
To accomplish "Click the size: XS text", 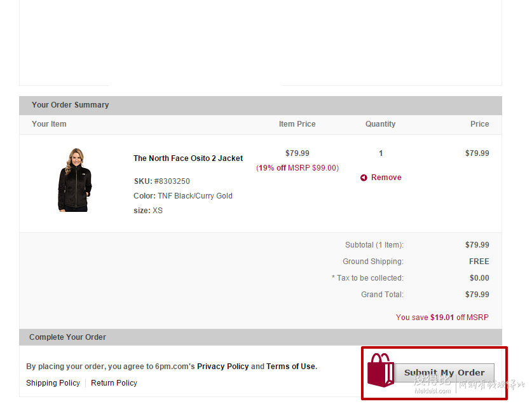I will click(148, 210).
